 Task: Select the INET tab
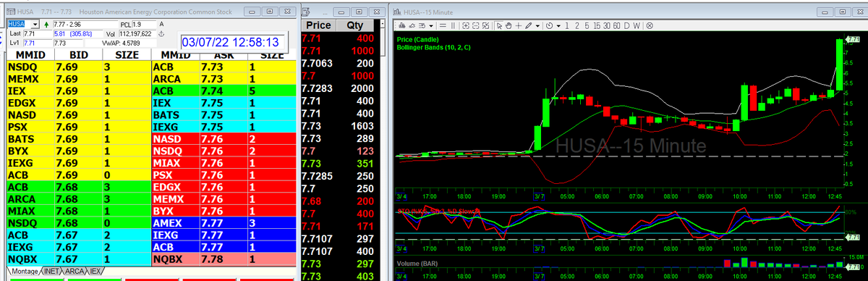(x=52, y=272)
